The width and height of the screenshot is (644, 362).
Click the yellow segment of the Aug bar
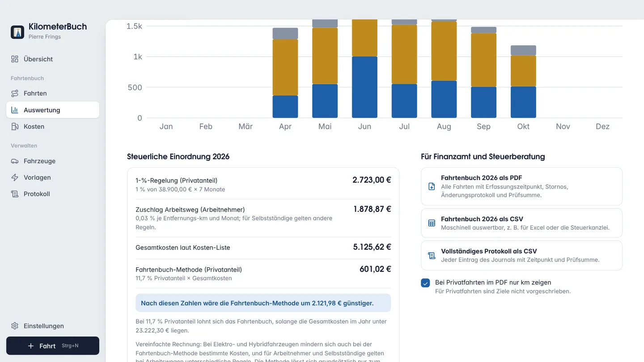[x=444, y=51]
